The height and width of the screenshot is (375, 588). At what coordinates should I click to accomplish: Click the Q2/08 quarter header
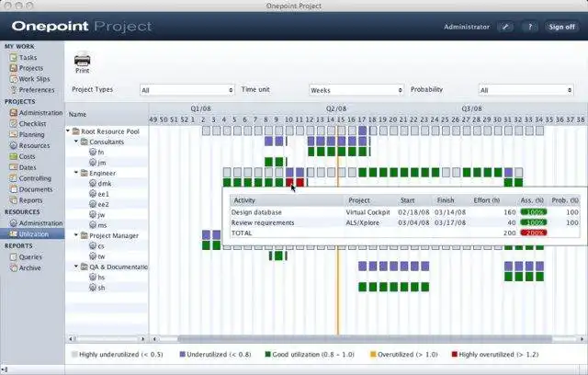(x=336, y=108)
